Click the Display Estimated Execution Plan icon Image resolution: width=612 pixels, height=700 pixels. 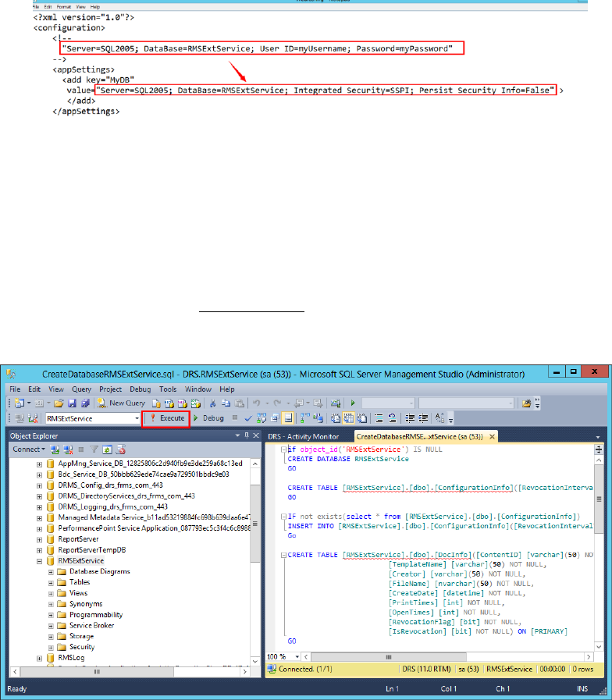tap(262, 418)
